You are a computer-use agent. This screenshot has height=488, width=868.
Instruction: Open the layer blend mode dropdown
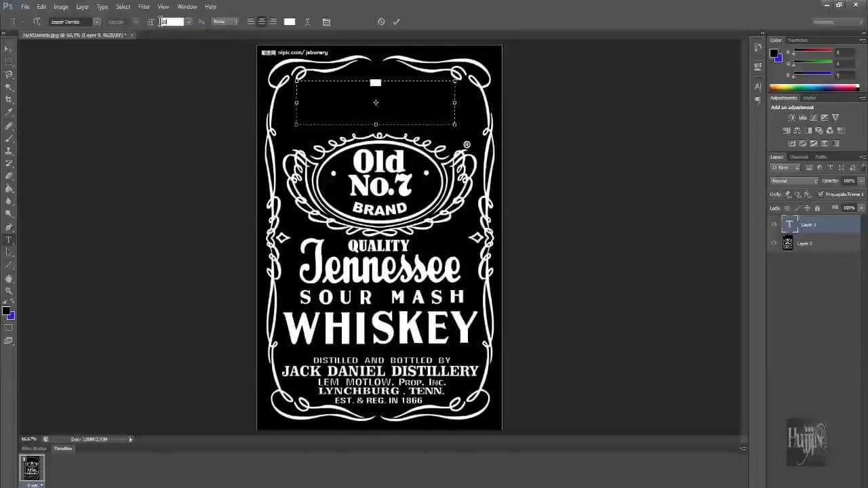click(794, 181)
